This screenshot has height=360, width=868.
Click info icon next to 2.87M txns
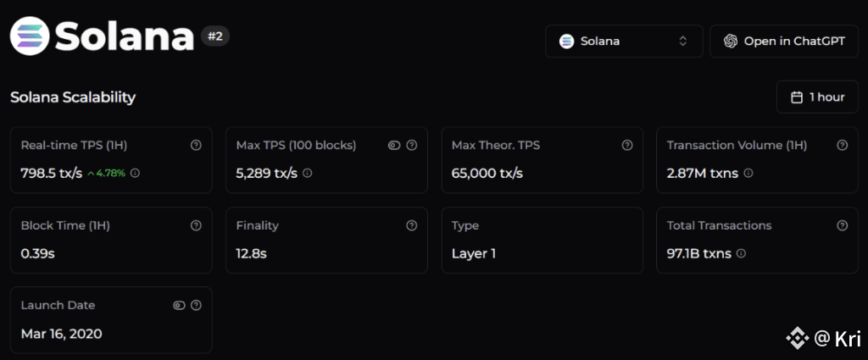[748, 173]
